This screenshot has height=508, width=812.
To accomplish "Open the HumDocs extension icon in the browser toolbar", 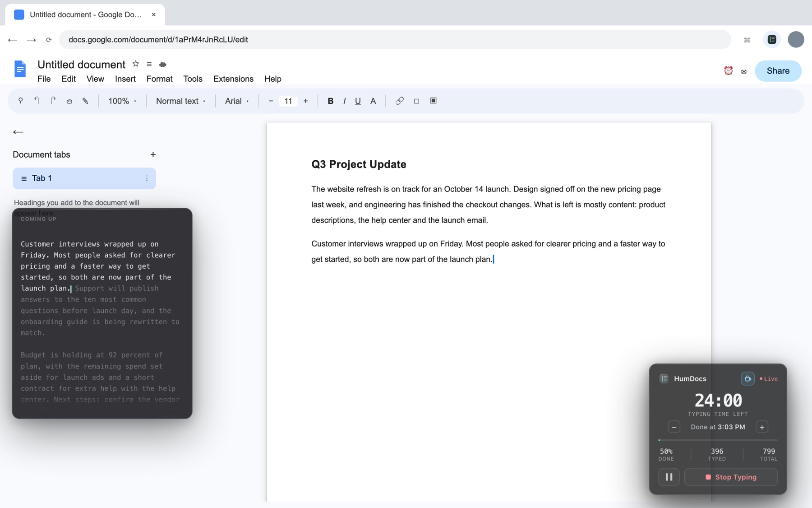I will click(x=772, y=39).
